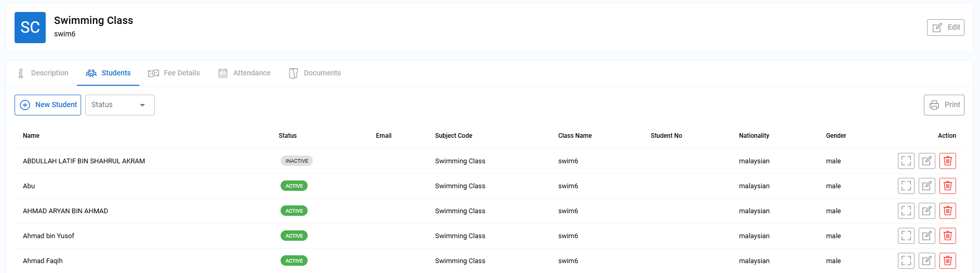Select name Ahmad bin Yusof
This screenshot has width=980, height=273.
48,236
